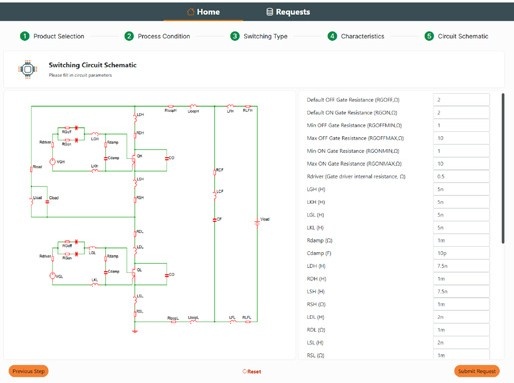Edit the LDH (H) value field
This screenshot has width=514, height=383.
pos(461,266)
